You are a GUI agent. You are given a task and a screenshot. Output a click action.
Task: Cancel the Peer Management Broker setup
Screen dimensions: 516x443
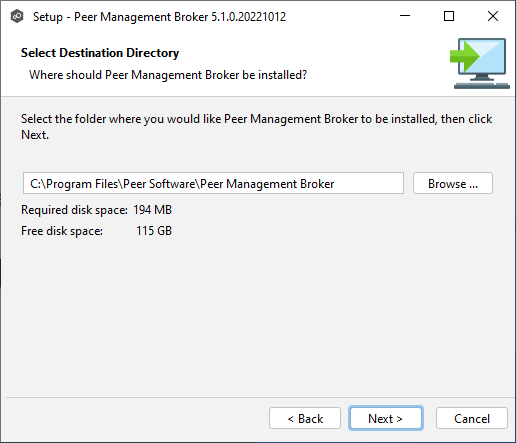coord(472,418)
